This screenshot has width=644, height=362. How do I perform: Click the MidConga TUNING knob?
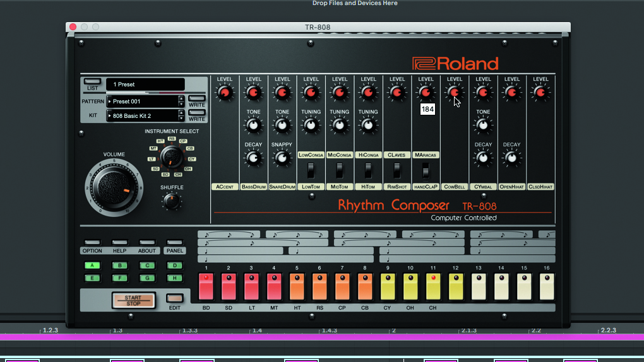point(339,125)
